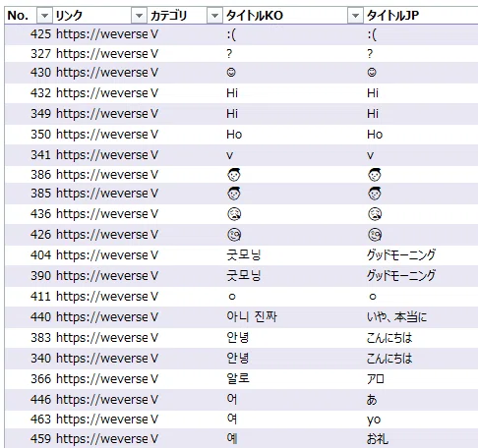Click the number cell 341
This screenshot has height=448, width=478.
point(41,155)
